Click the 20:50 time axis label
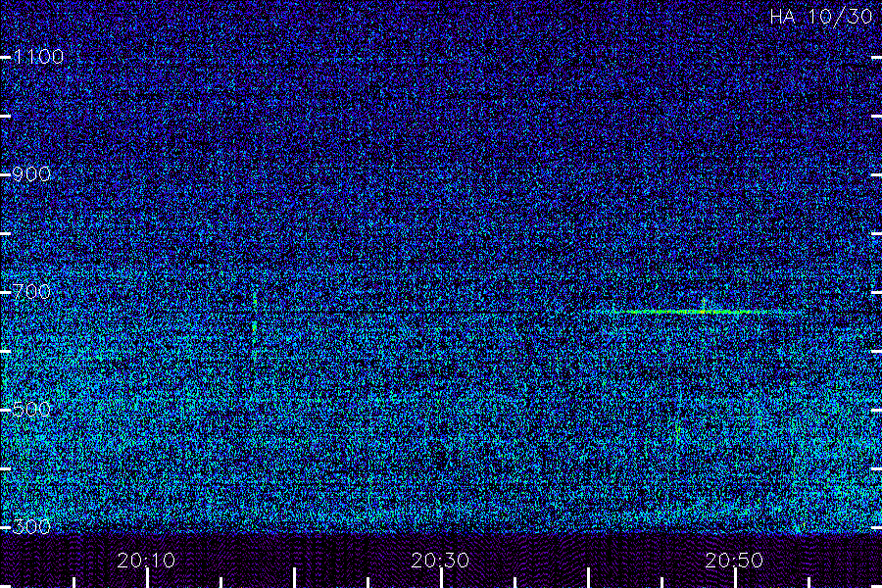Screen dimensions: 882x588 tap(735, 561)
